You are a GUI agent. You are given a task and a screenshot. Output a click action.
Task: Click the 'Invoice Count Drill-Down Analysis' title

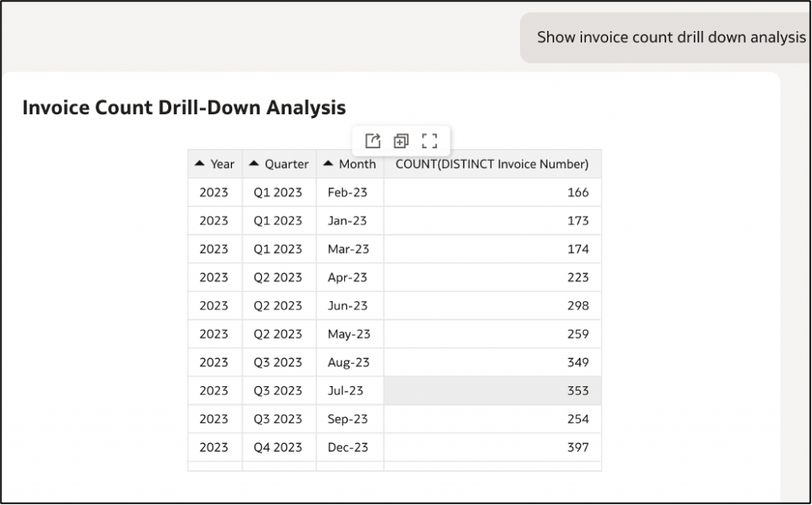click(184, 108)
